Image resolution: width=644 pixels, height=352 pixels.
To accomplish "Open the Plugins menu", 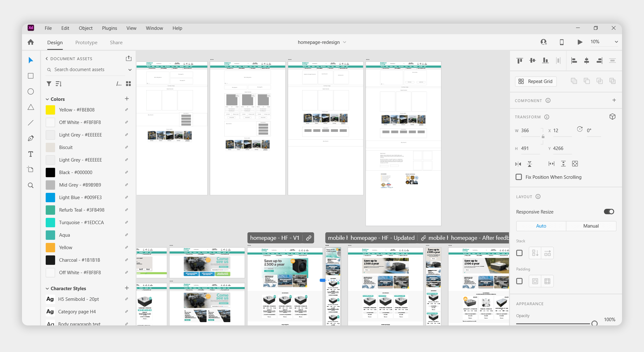I will [x=109, y=28].
